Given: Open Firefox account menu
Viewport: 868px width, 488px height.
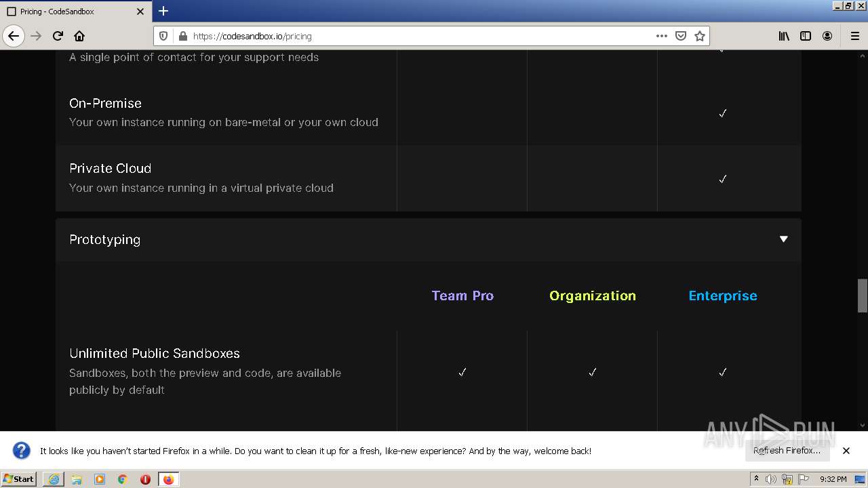Looking at the screenshot, I should tap(827, 36).
